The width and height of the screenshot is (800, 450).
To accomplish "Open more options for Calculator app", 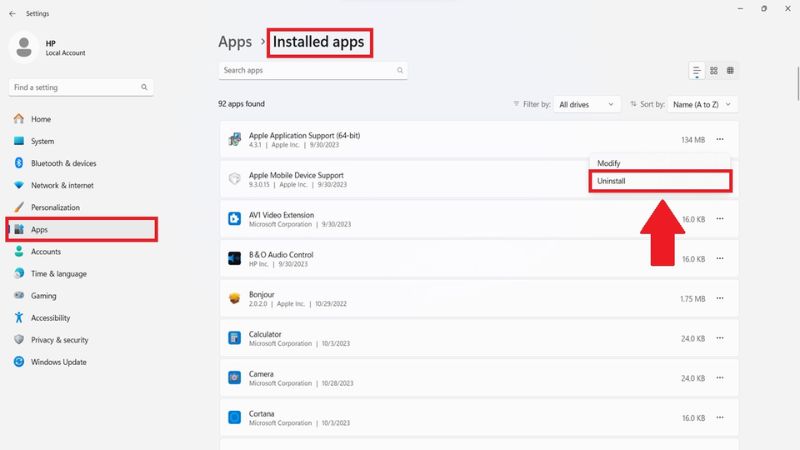I will 719,338.
